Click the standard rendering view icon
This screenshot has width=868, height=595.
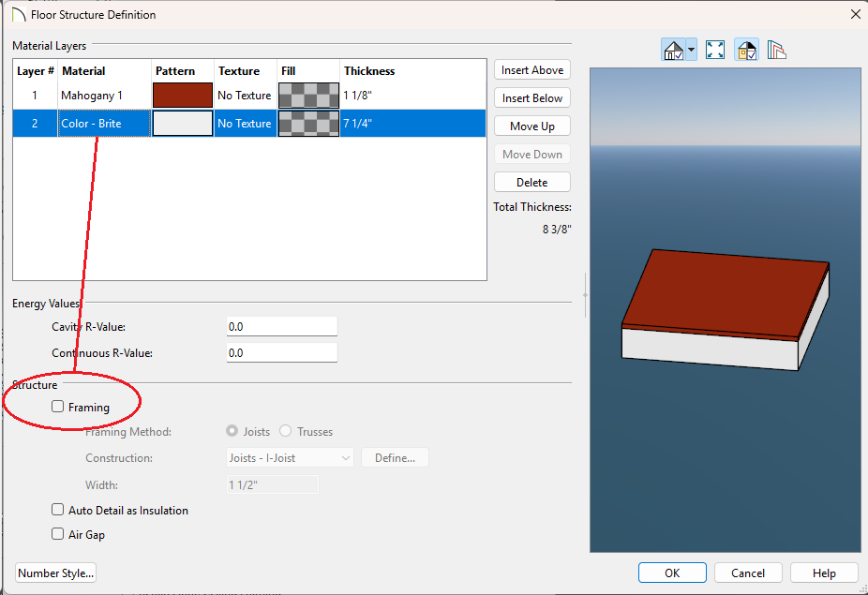coord(673,51)
